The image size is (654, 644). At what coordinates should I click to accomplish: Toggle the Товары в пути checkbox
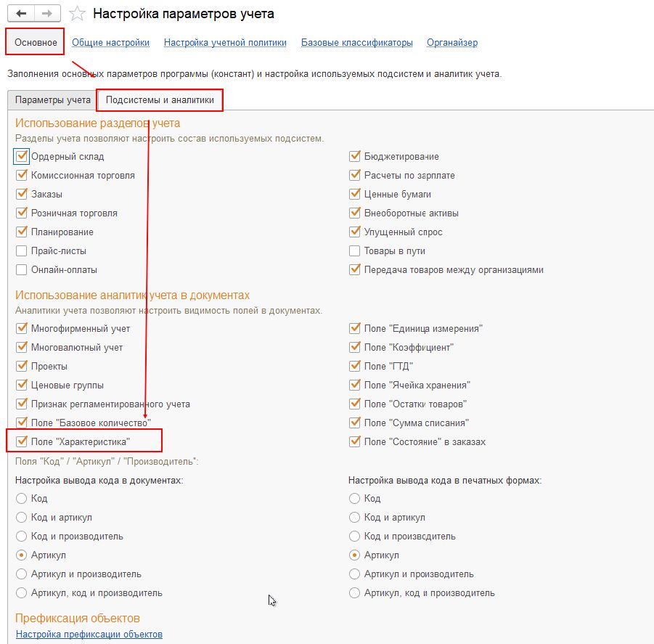[354, 250]
